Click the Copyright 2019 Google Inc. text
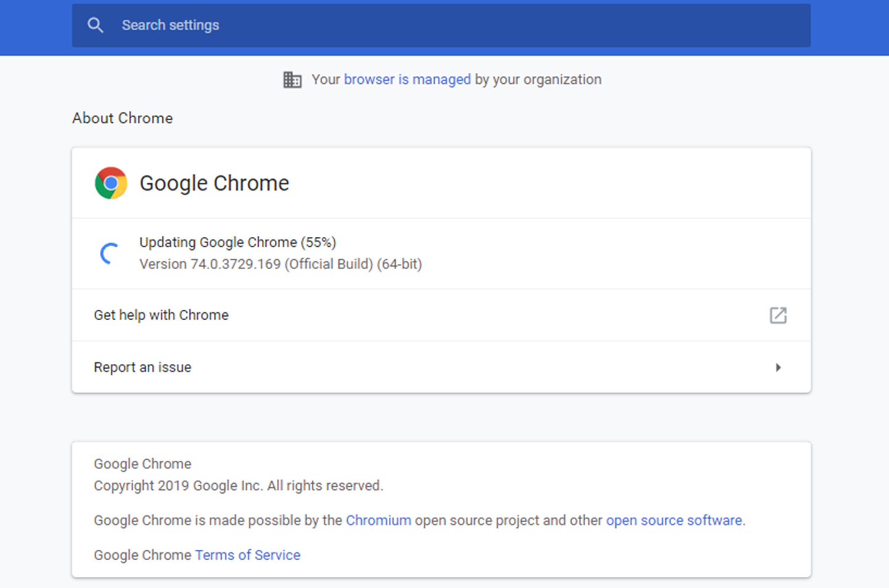The image size is (889, 588). pos(238,486)
